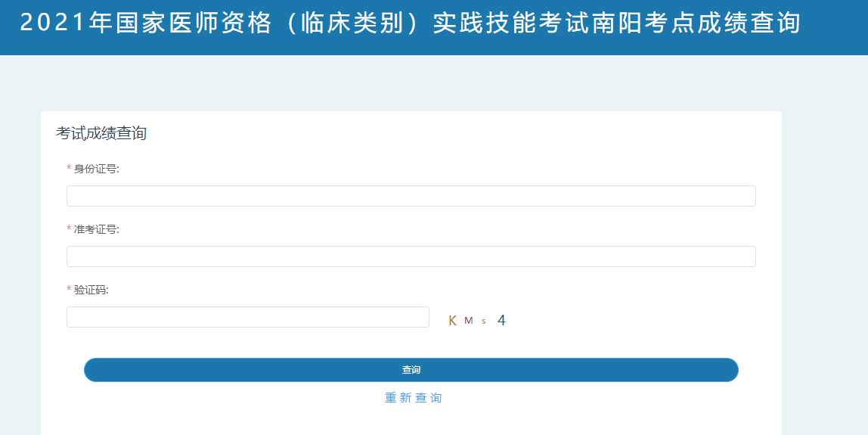This screenshot has height=435, width=868.
Task: Focus the 准考证号 text box
Action: click(411, 256)
